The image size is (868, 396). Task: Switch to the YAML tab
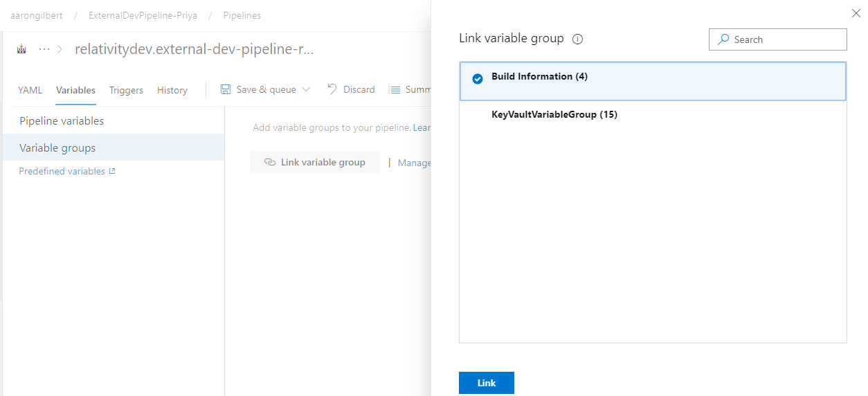tap(30, 90)
